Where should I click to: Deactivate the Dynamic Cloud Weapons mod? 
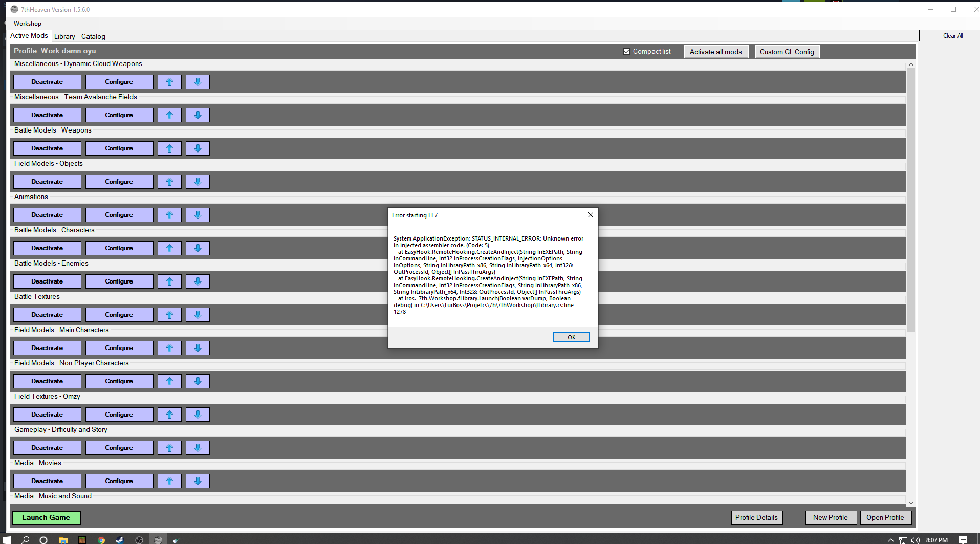coord(47,82)
